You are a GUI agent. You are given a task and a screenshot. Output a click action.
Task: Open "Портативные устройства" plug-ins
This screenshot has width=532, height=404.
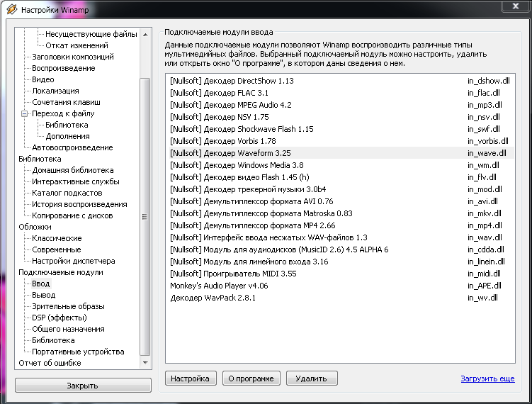(78, 352)
